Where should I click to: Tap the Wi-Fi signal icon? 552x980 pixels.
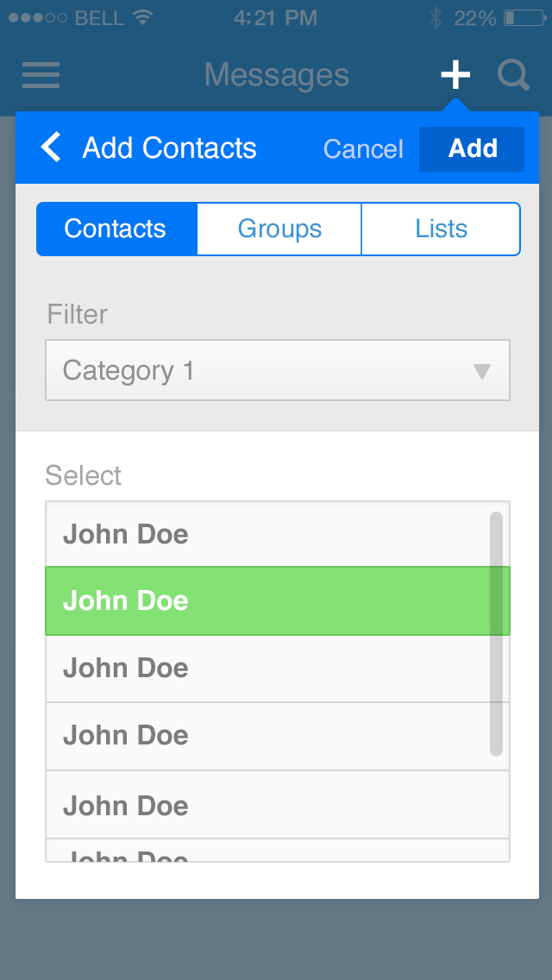tap(142, 17)
